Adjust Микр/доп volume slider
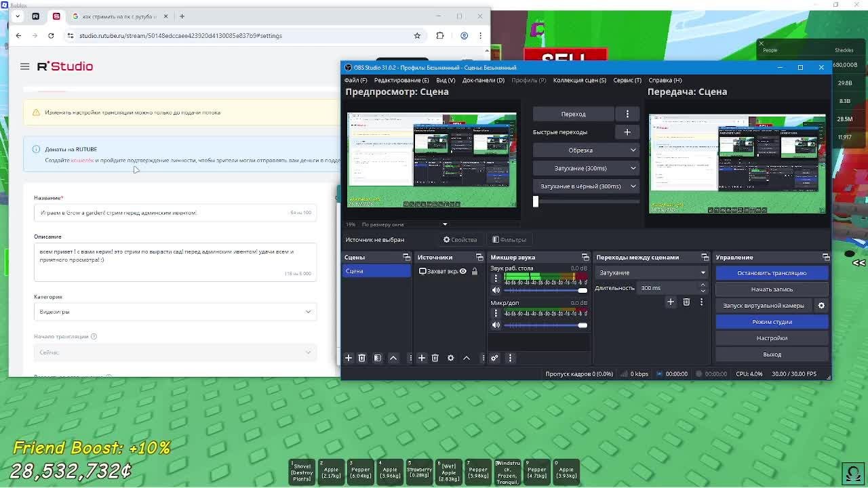Screen dimensions: 868x488 pos(545,325)
